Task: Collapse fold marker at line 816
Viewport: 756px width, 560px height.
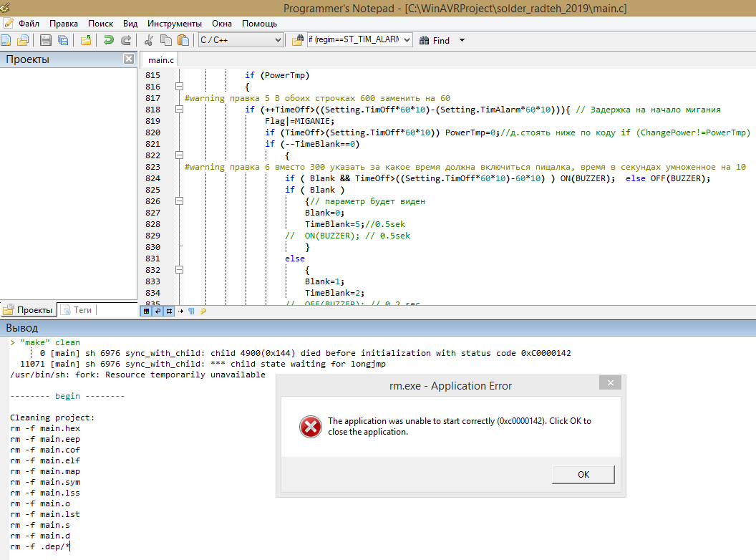Action: tap(180, 87)
